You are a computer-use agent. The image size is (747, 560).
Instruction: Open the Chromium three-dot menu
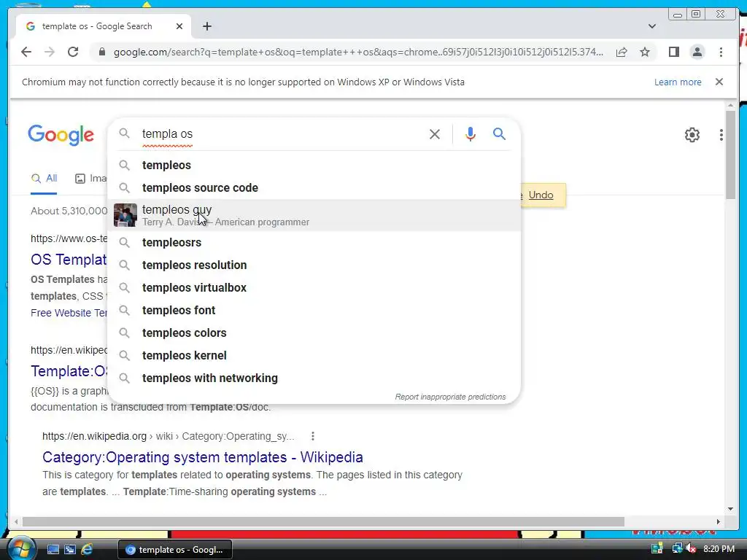tap(721, 52)
